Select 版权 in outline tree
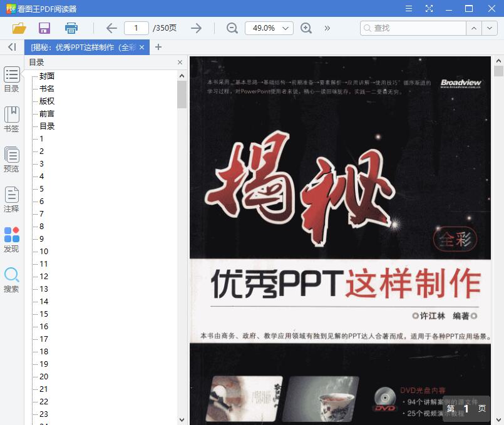 [47, 101]
